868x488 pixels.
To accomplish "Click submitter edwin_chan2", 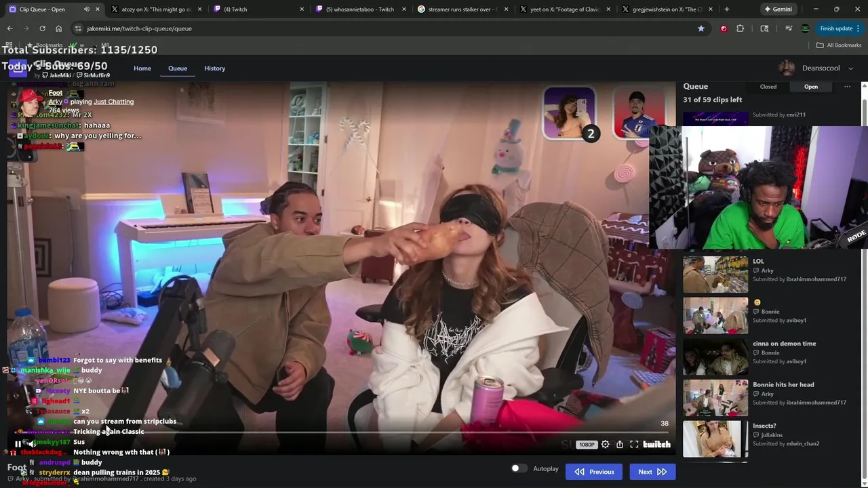I will (x=803, y=444).
